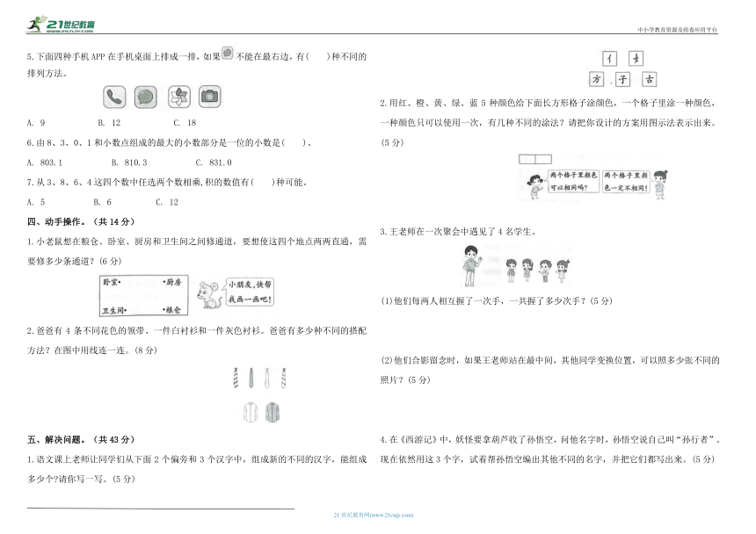Click the row of four neckties
The width and height of the screenshot is (756, 534).
tap(259, 378)
